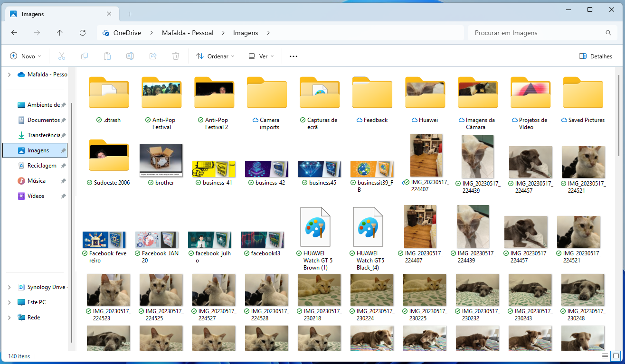Viewport: 625px width, 364px height.
Task: Go up one folder level arrow
Action: click(x=59, y=33)
